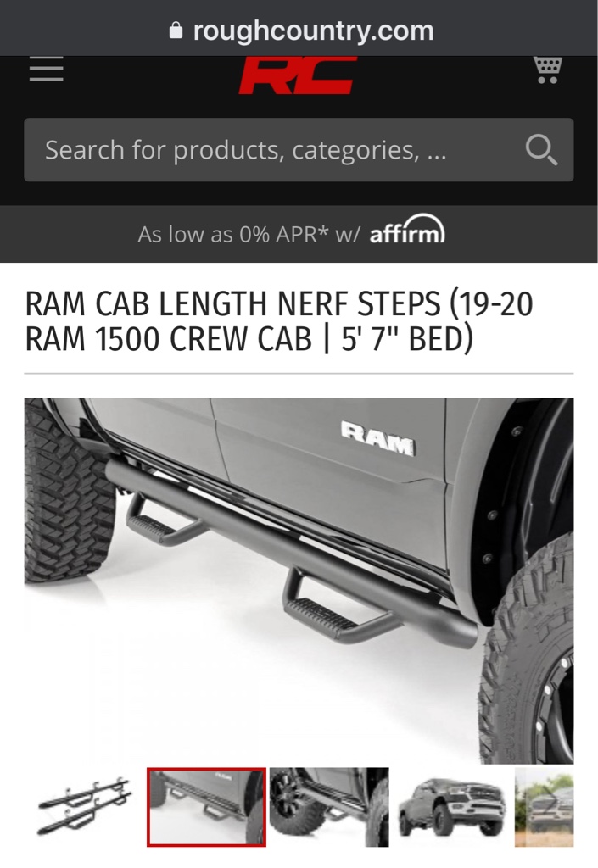
Task: Open the hamburger navigation menu
Action: tap(46, 70)
